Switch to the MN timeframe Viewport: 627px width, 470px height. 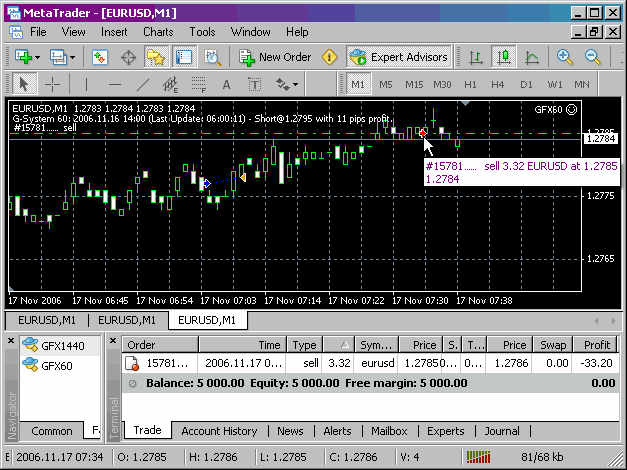[582, 84]
